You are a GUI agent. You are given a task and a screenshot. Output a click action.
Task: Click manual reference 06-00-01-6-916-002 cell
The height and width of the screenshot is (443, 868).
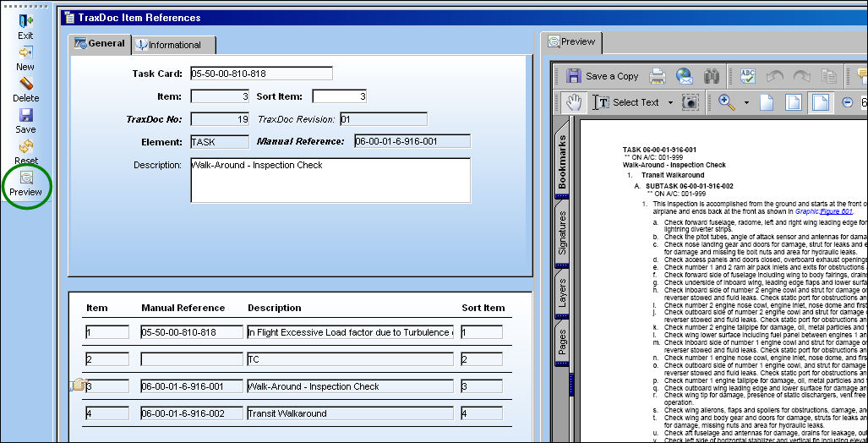[192, 413]
